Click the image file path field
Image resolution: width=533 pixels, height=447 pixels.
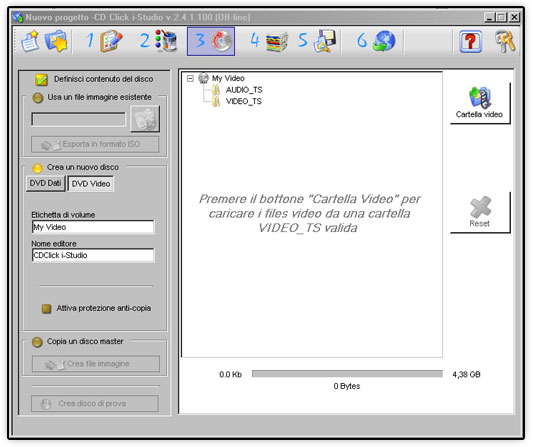click(x=79, y=119)
